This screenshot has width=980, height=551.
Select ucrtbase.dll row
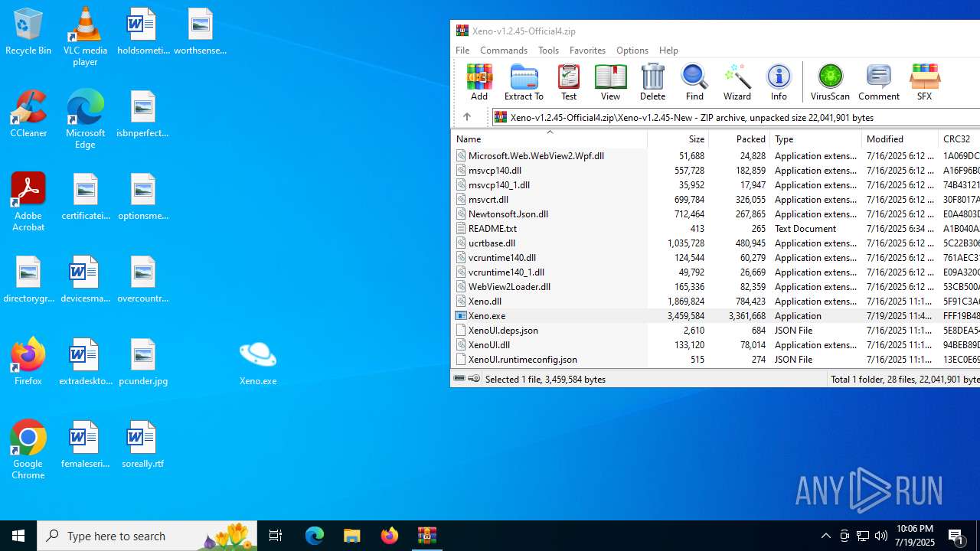click(x=715, y=243)
